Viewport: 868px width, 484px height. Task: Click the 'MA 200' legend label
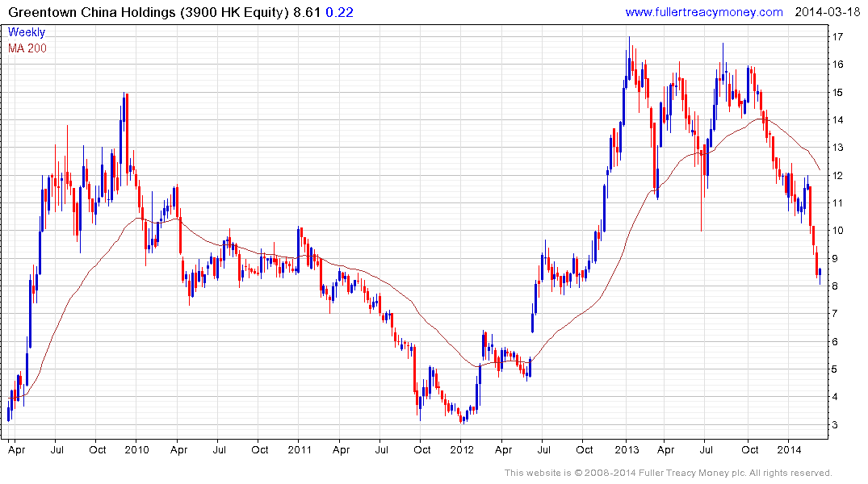point(27,48)
